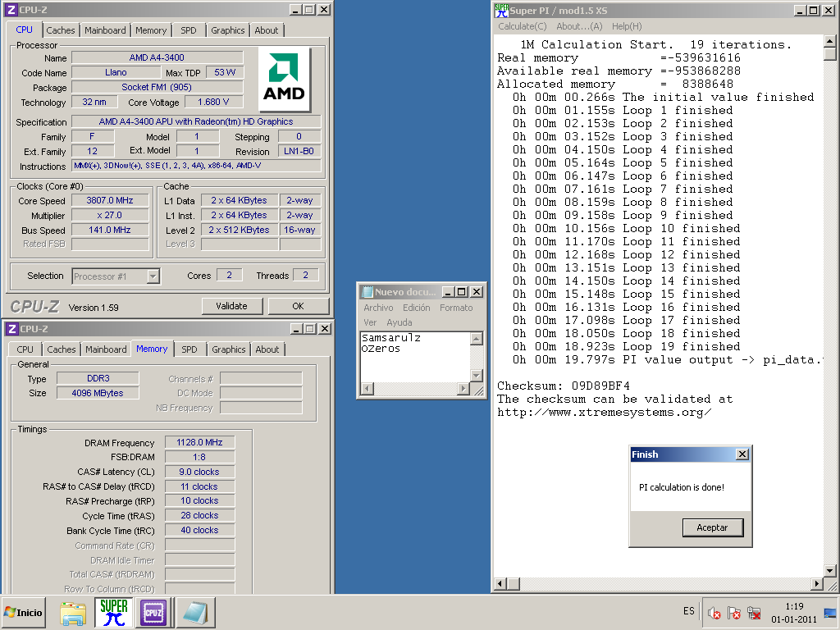
Task: Open Mainboard tab in lower CPU-Z
Action: pos(106,349)
